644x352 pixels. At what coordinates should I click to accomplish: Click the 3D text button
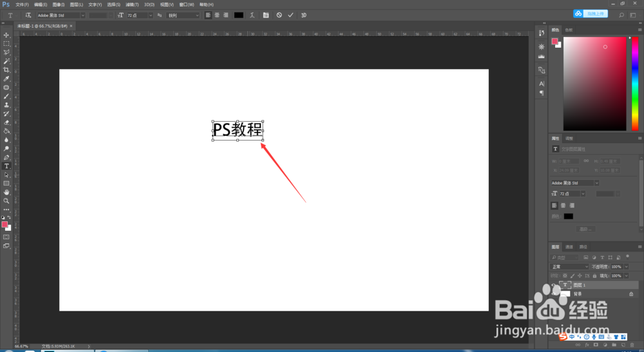point(304,15)
